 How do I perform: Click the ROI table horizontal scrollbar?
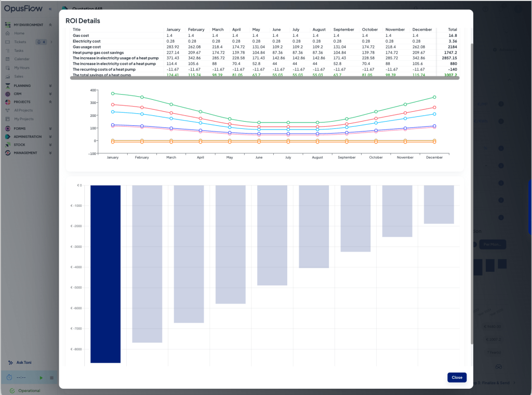coord(264,78)
